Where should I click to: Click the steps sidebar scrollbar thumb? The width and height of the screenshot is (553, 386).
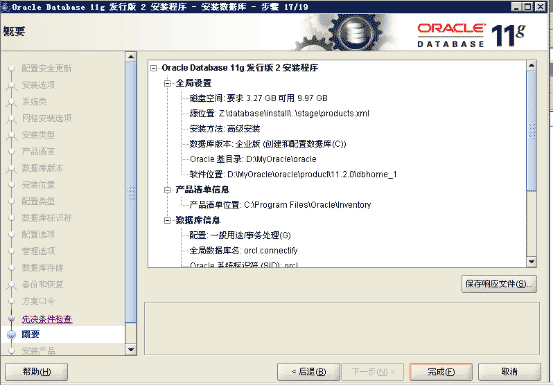131,192
